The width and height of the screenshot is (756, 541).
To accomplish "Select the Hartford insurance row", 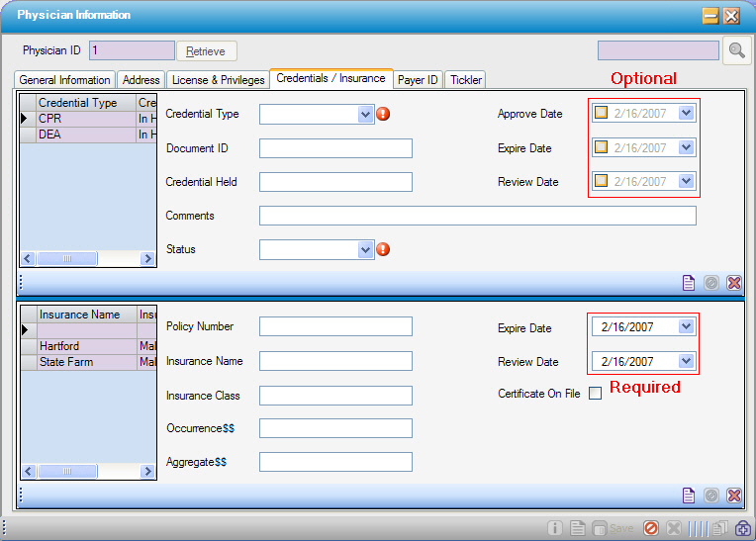I will click(x=89, y=346).
